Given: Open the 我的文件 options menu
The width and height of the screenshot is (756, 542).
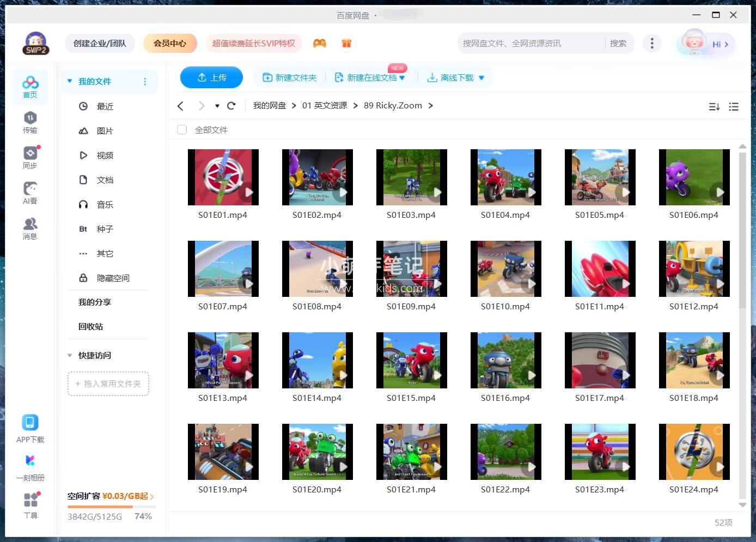Looking at the screenshot, I should (145, 81).
